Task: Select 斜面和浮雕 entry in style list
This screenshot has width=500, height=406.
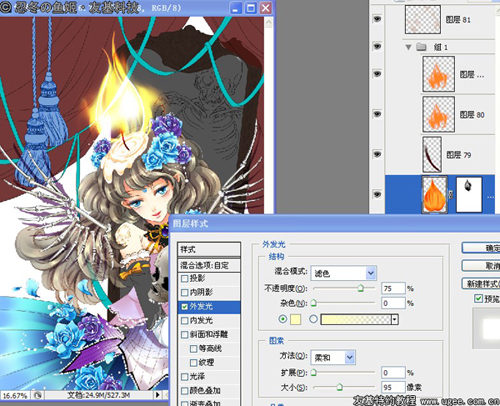Action: (209, 335)
